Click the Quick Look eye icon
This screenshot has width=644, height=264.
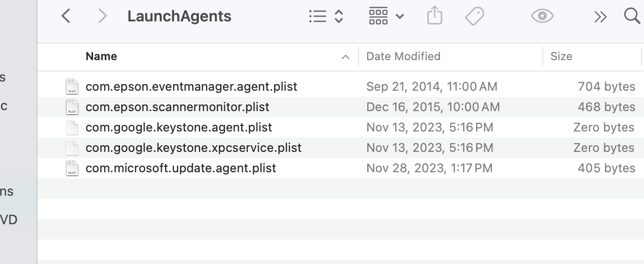tap(542, 16)
